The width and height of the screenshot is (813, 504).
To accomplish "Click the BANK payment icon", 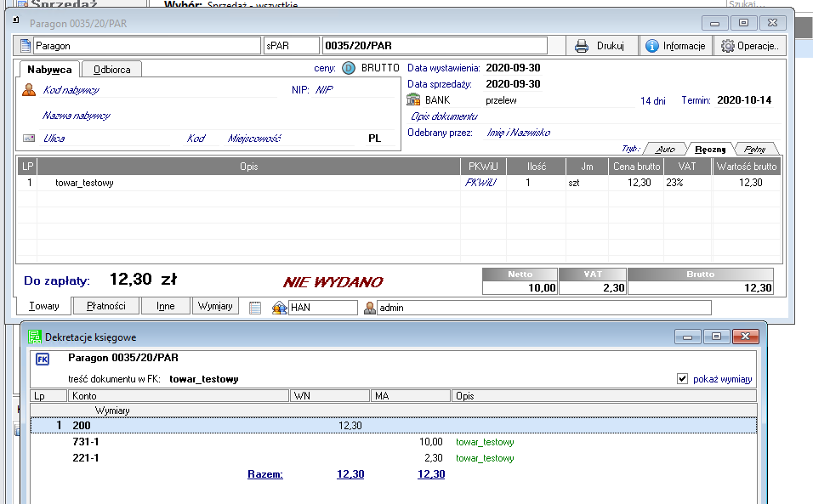I will point(414,100).
